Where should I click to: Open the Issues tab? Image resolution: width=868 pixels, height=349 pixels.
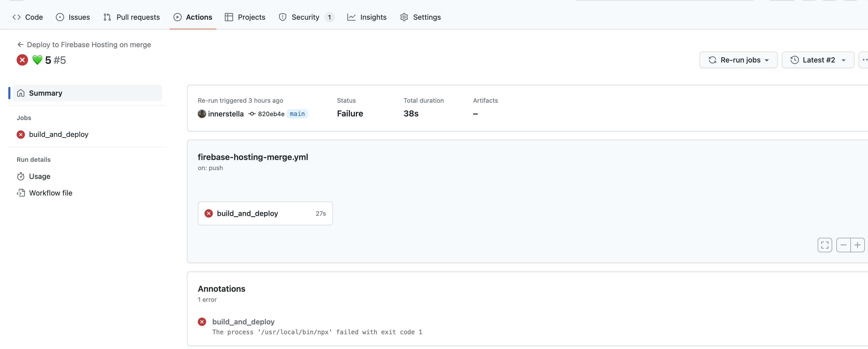pyautogui.click(x=73, y=17)
